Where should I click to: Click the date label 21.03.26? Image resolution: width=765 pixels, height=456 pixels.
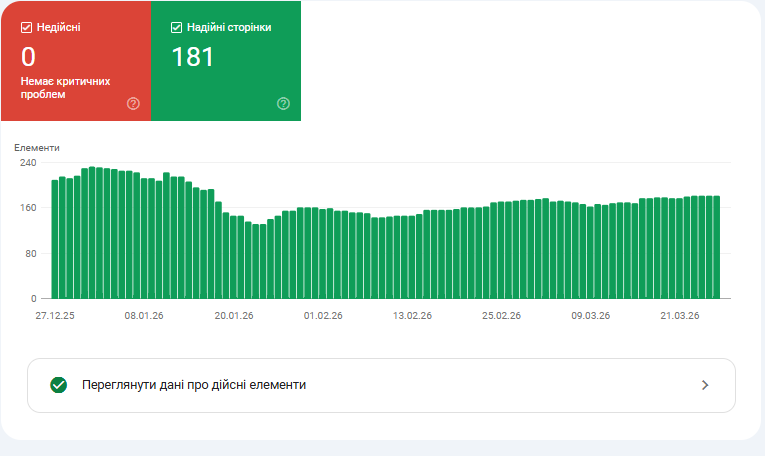tap(680, 316)
